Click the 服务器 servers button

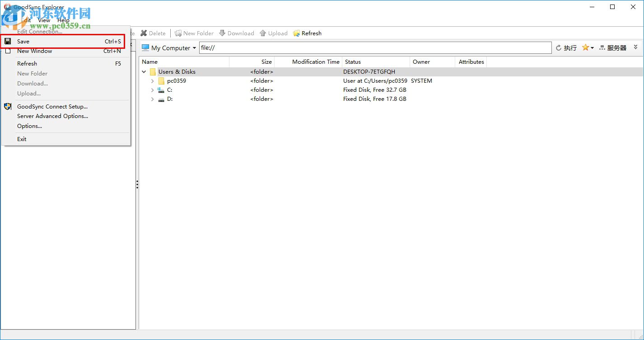pos(613,48)
